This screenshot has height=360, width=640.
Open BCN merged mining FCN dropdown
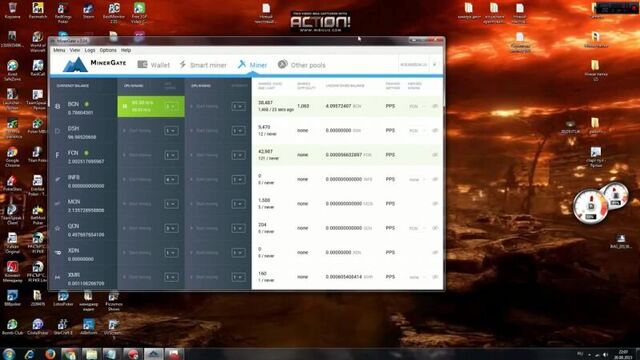417,106
